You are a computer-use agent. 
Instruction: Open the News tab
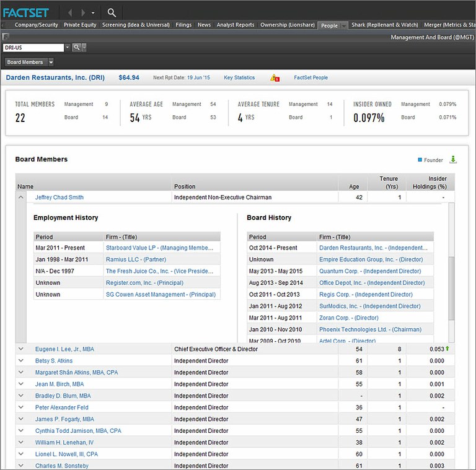(204, 25)
